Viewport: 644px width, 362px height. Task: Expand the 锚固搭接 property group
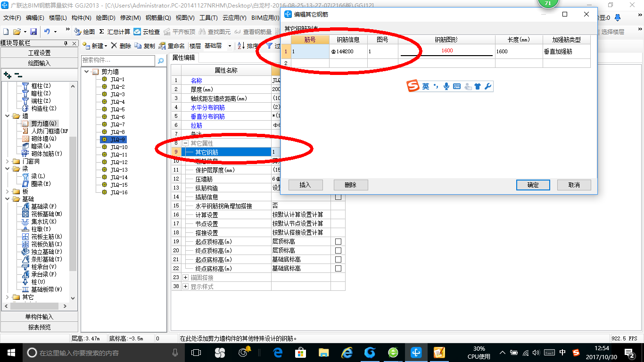185,278
